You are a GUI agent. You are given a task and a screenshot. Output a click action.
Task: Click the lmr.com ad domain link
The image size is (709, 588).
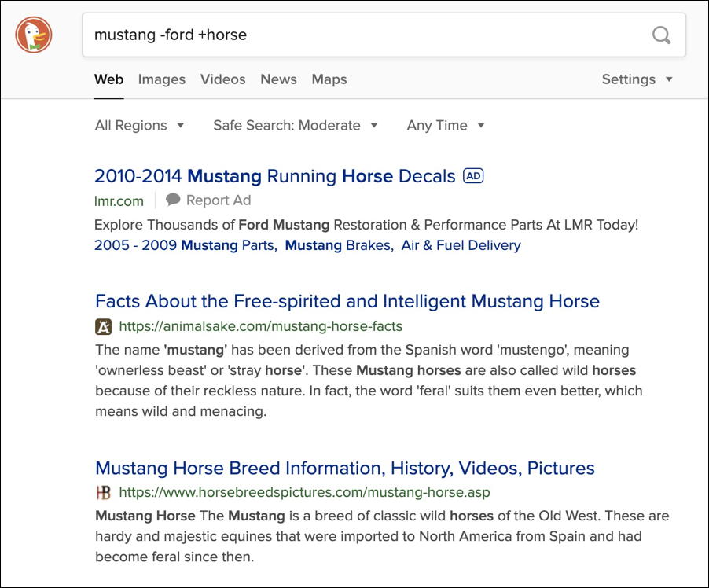(x=119, y=200)
